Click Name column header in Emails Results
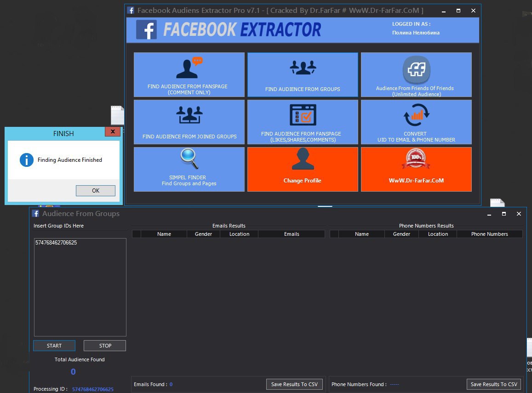 (164, 234)
